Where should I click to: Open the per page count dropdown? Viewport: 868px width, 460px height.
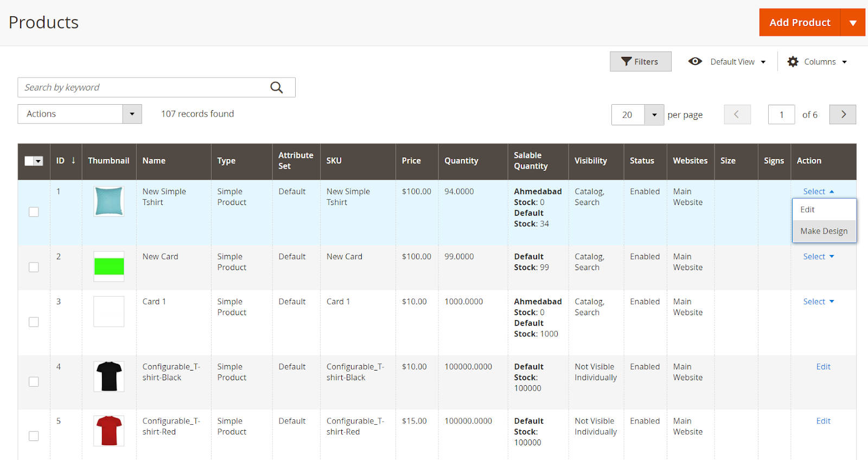point(654,115)
